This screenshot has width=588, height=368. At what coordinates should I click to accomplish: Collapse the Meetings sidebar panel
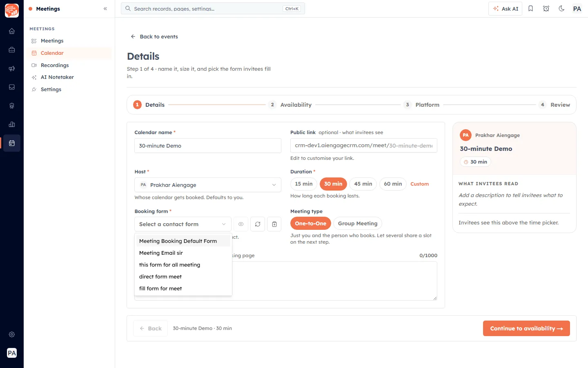tap(105, 9)
